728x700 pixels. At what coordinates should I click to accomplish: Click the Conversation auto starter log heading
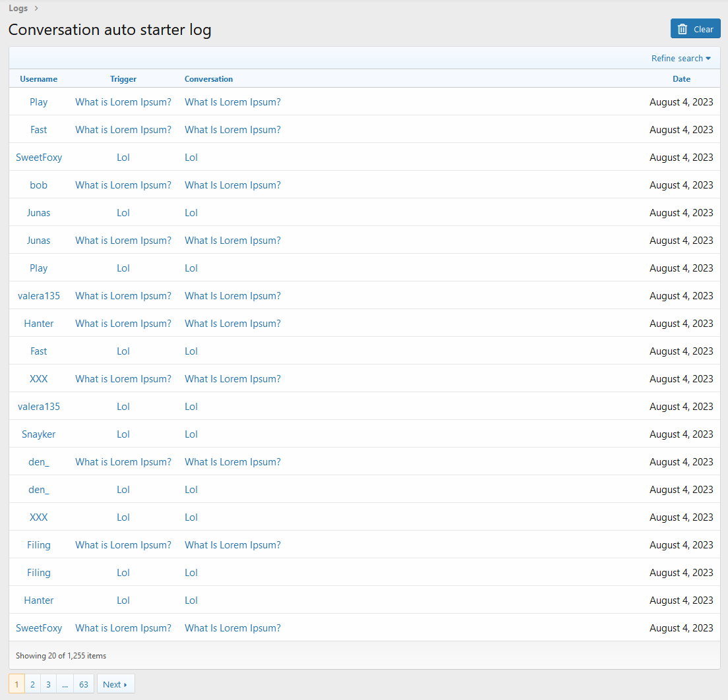point(109,30)
